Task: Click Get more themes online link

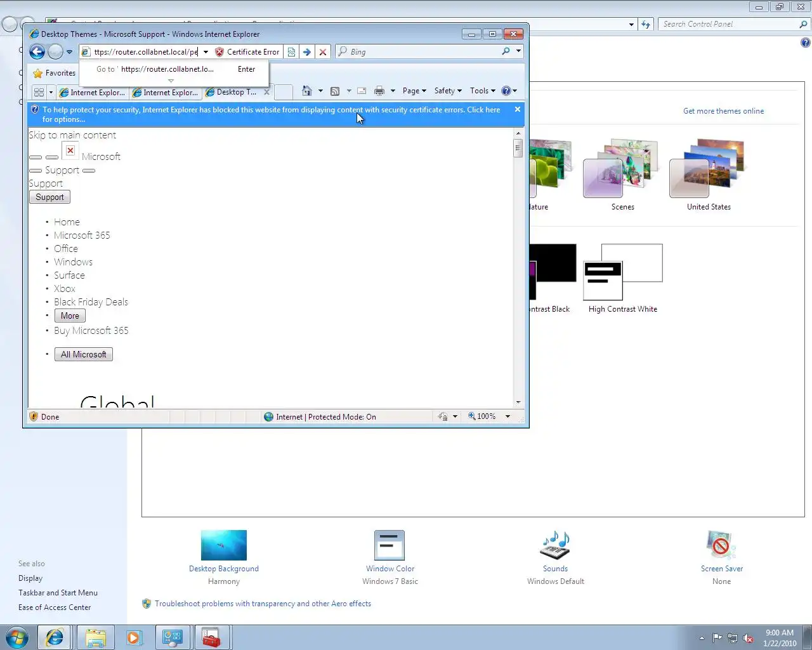Action: [723, 111]
